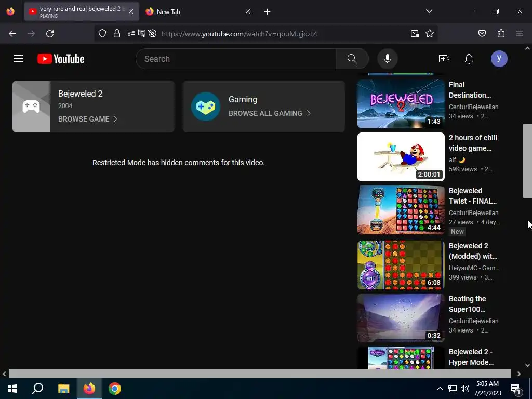The image size is (532, 399).
Task: Open Google Chrome from taskbar
Action: tap(115, 389)
